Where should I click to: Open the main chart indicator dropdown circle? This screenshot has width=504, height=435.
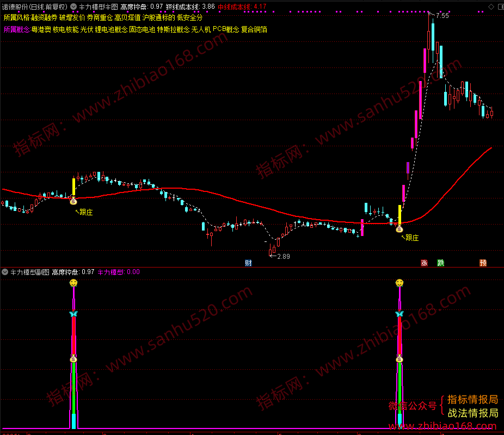(73, 7)
